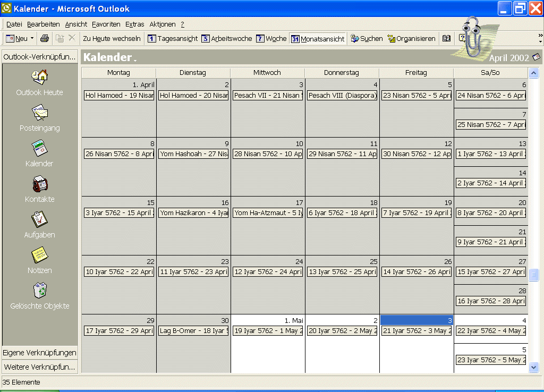The width and height of the screenshot is (544, 392).
Task: Select the Lag B-Omer event
Action: [x=193, y=330]
